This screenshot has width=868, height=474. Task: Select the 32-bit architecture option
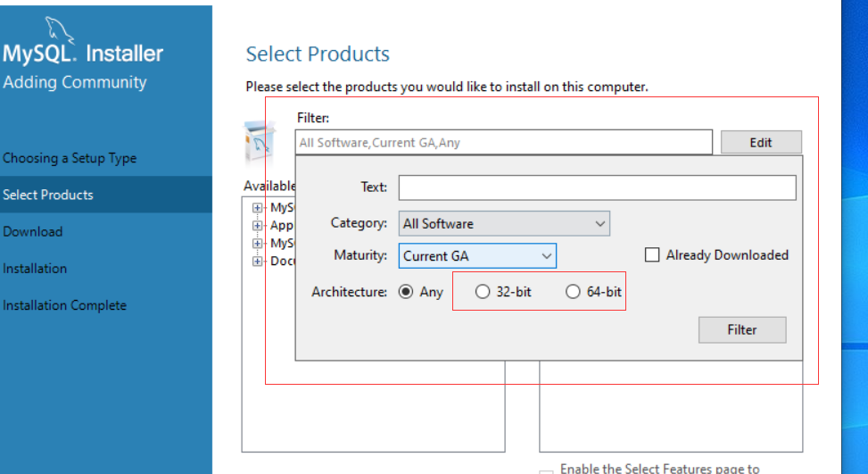click(x=483, y=292)
